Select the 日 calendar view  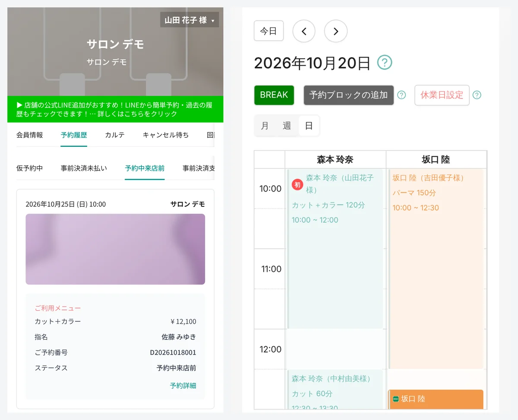309,126
